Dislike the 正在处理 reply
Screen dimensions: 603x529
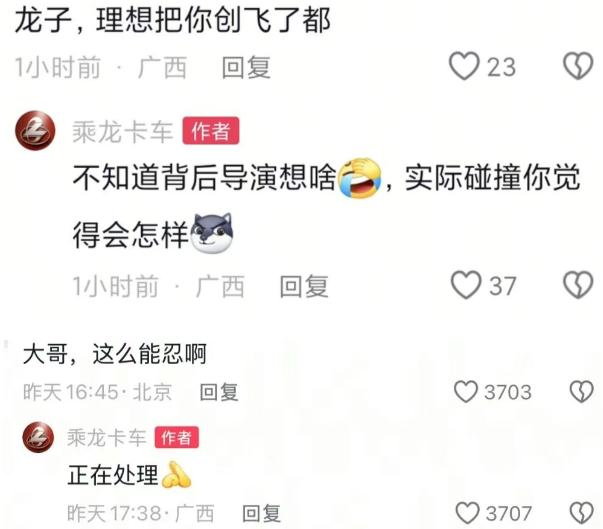(x=581, y=513)
